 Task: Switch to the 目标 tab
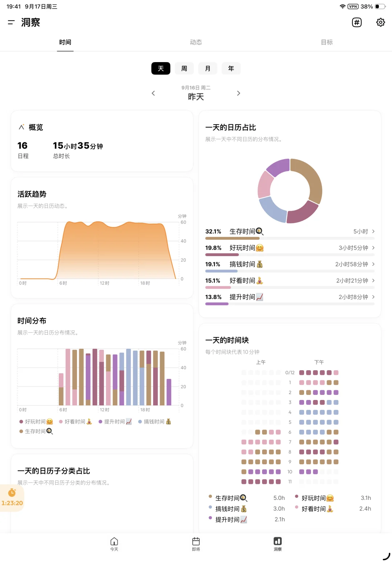tap(327, 42)
